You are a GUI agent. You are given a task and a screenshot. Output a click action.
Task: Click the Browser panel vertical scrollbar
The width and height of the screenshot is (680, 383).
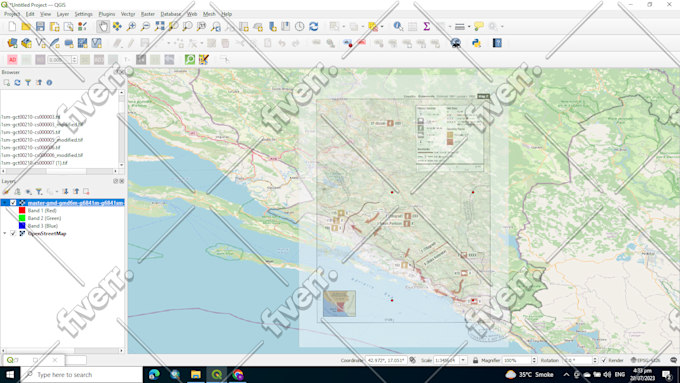coord(121,128)
